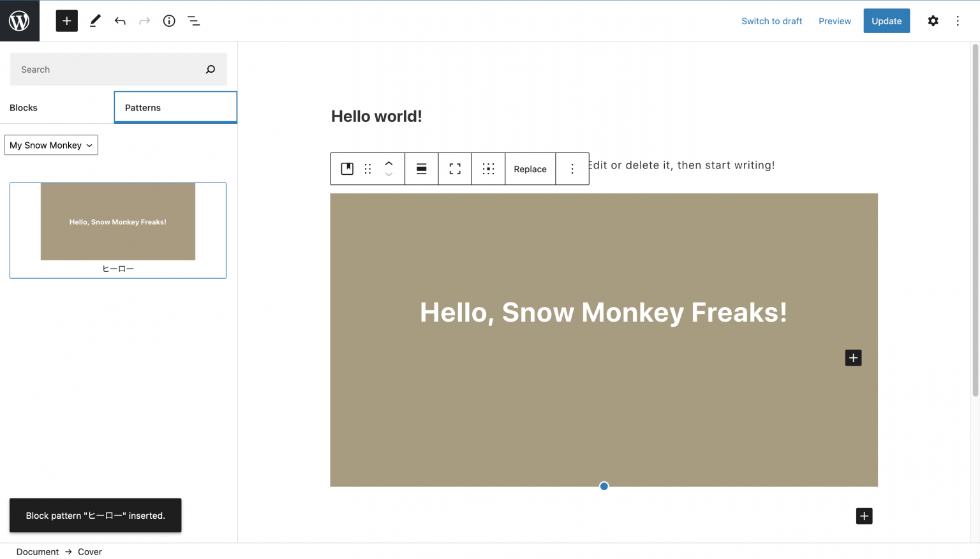Screen dimensions: 980x559
Task: Undo the last change
Action: coord(120,20)
